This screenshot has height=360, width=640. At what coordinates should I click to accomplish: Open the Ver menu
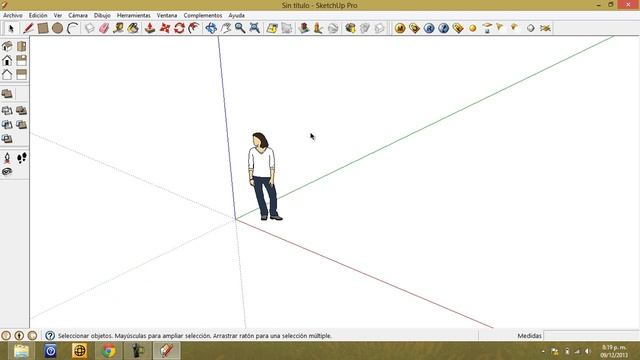pyautogui.click(x=58, y=16)
